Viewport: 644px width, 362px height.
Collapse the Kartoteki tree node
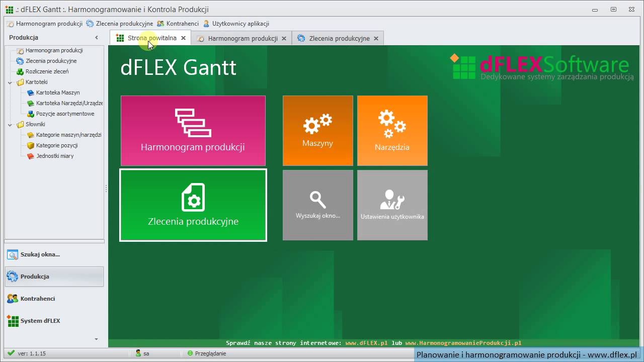(10, 82)
